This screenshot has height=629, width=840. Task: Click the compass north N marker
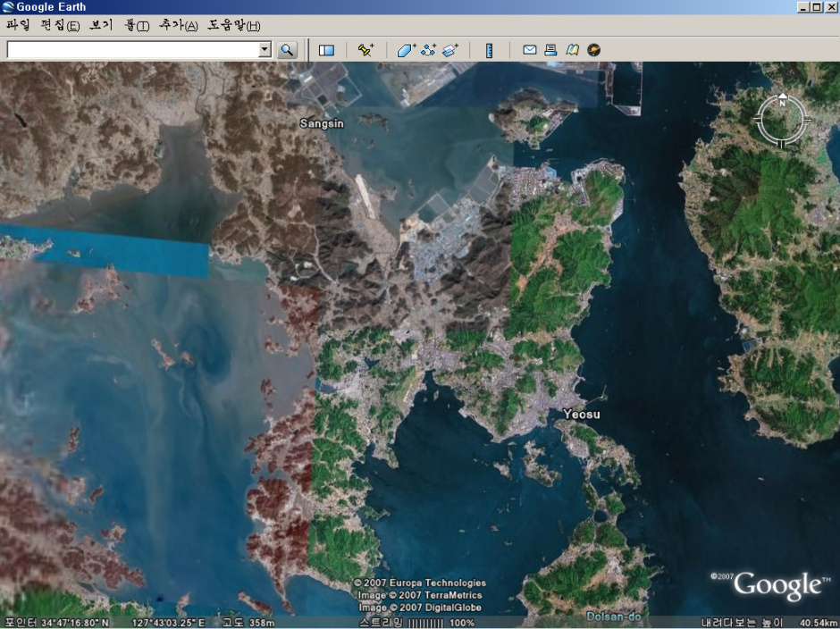click(x=782, y=102)
